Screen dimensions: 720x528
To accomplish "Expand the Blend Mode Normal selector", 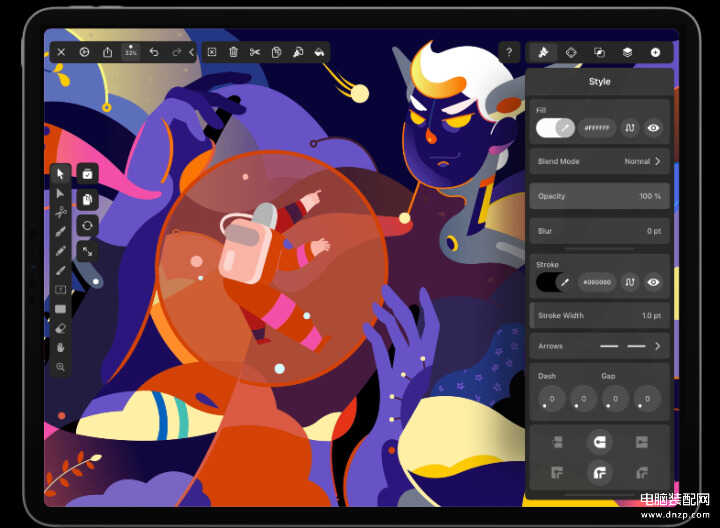I will [600, 162].
